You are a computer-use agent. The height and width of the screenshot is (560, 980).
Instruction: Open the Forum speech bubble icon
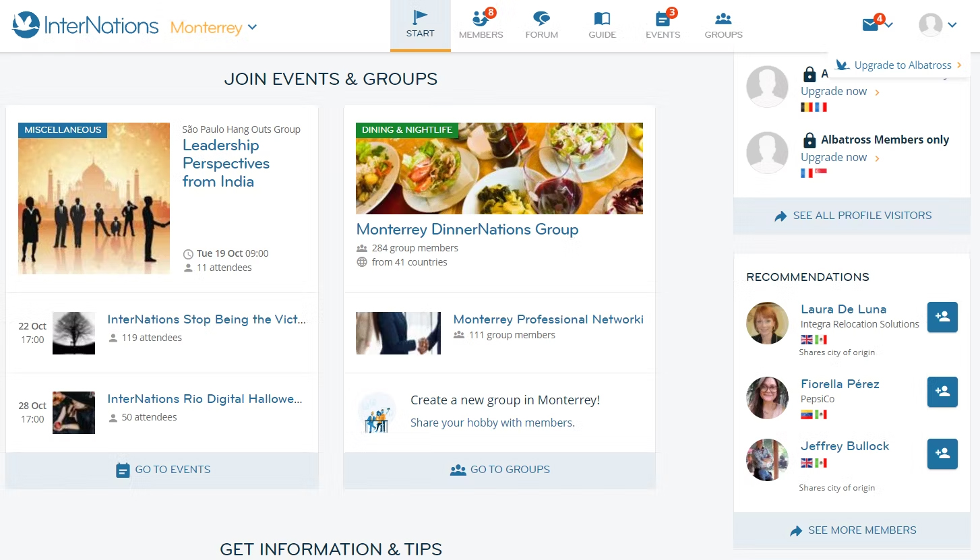click(541, 19)
